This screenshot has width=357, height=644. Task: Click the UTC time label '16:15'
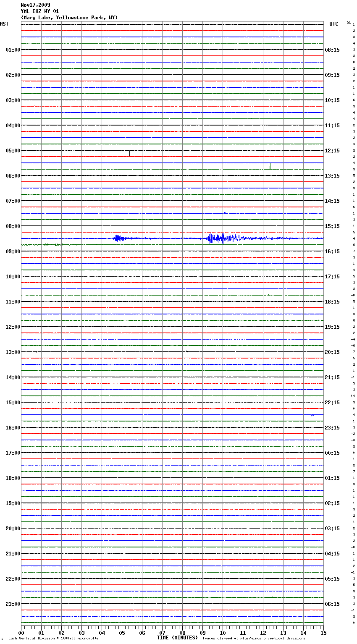coord(332,251)
